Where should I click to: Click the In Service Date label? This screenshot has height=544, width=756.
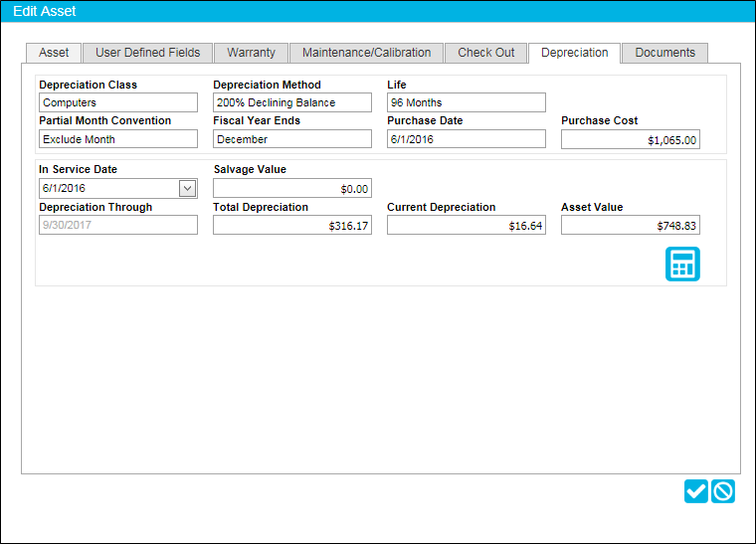(x=79, y=170)
